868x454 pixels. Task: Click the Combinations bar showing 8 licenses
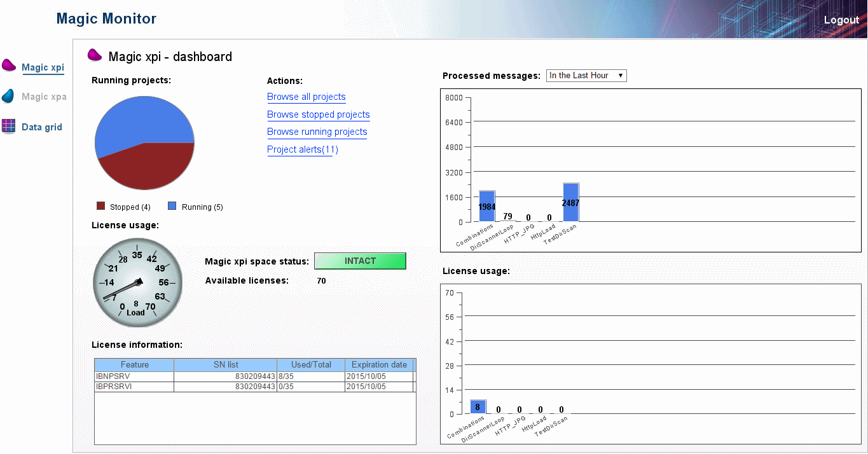point(478,407)
